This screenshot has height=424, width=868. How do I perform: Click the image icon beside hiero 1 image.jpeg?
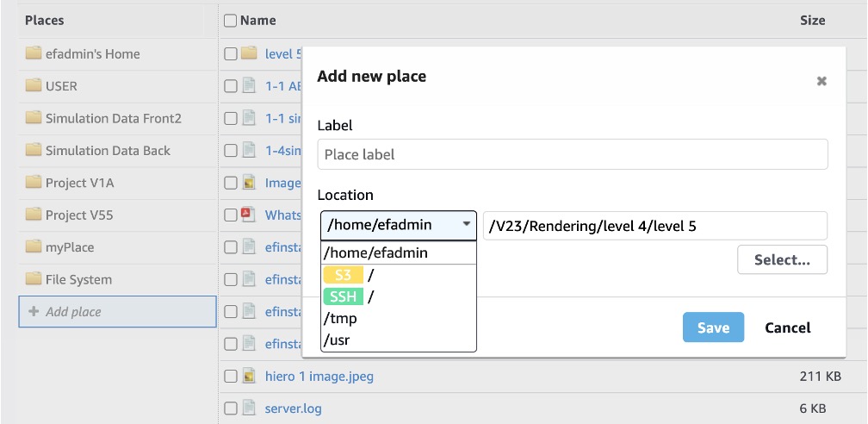point(249,377)
